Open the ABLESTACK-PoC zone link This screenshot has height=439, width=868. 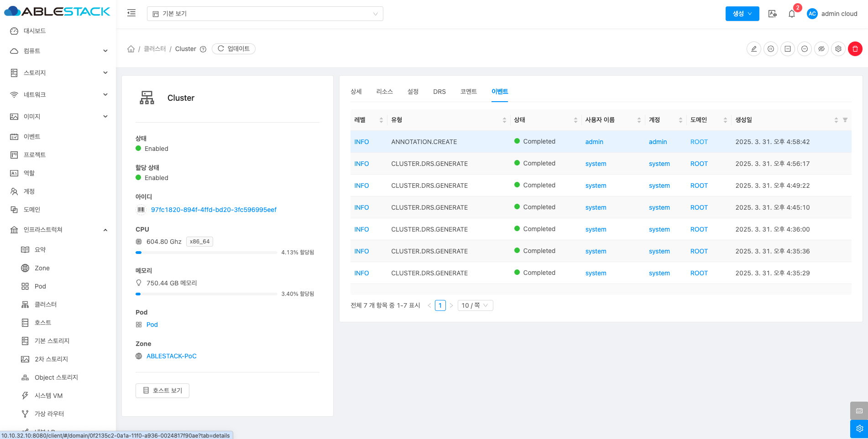coord(171,356)
